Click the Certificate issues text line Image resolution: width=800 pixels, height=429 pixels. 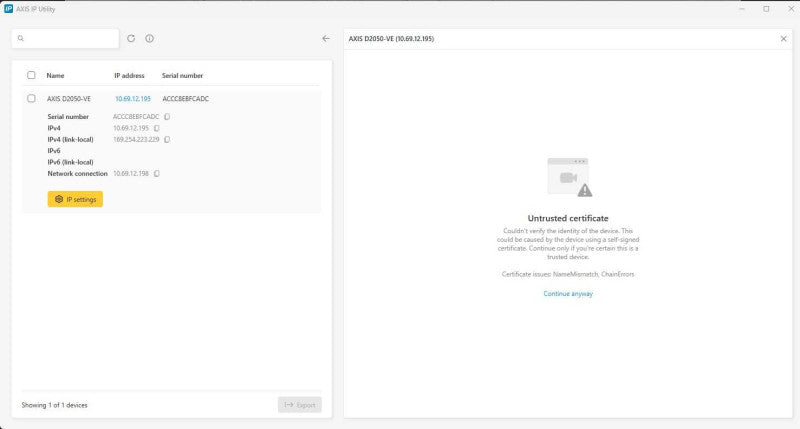tap(568, 274)
